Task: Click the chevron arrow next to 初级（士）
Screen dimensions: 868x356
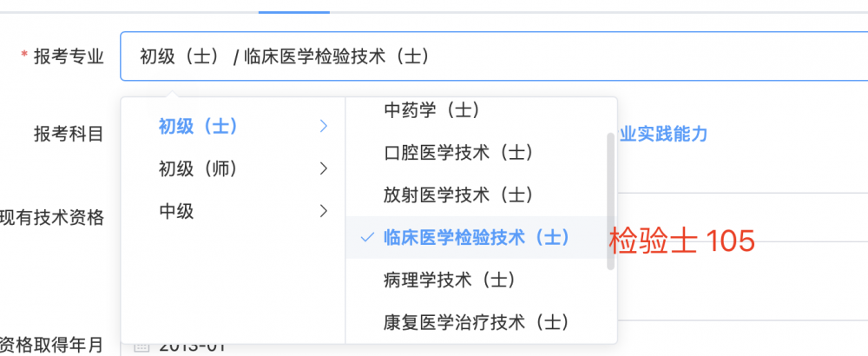Action: coord(324,127)
